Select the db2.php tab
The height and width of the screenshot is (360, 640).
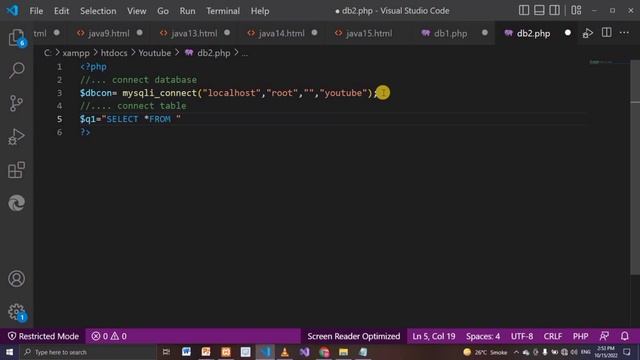[533, 33]
